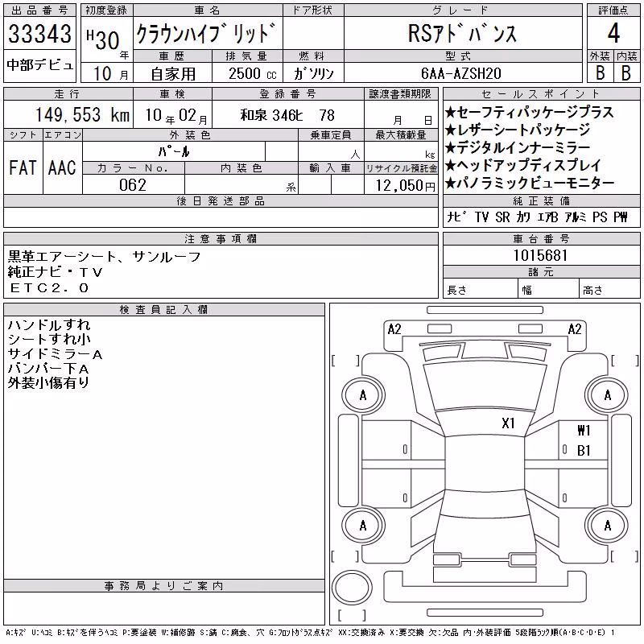Image resolution: width=644 pixels, height=644 pixels.
Task: Click the 注意事項欄 header
Action: pos(221,238)
